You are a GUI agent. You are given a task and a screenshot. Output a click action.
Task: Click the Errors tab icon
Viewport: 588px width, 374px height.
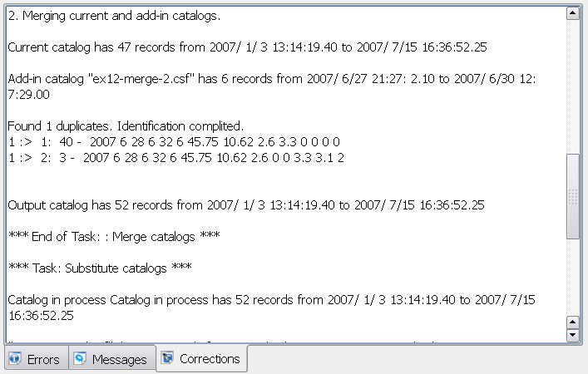point(15,358)
